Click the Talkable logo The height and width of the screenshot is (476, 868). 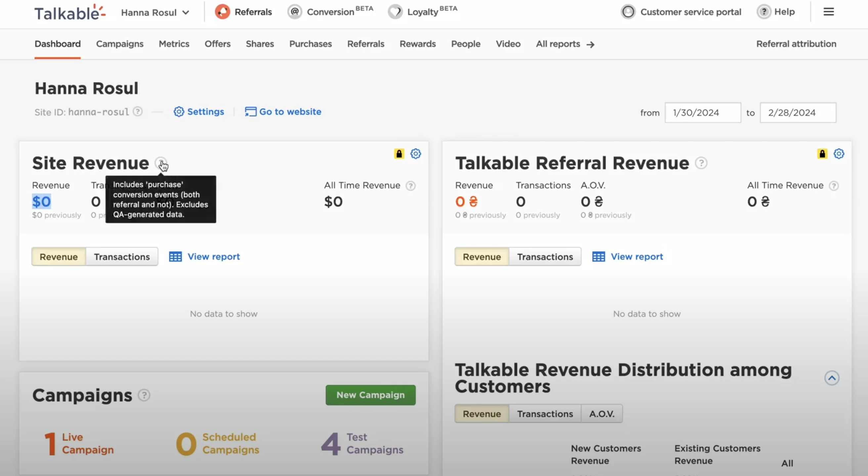click(x=70, y=13)
